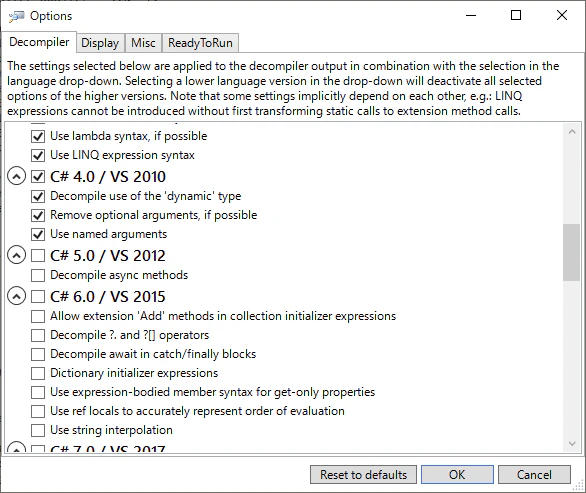The width and height of the screenshot is (586, 493).
Task: Select the ReadyToRun tab
Action: point(200,43)
